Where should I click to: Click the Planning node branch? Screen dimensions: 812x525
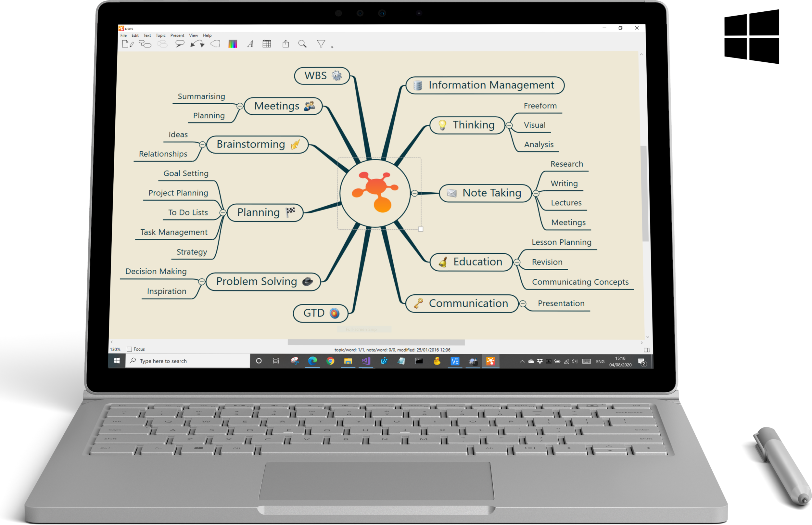[x=261, y=212]
